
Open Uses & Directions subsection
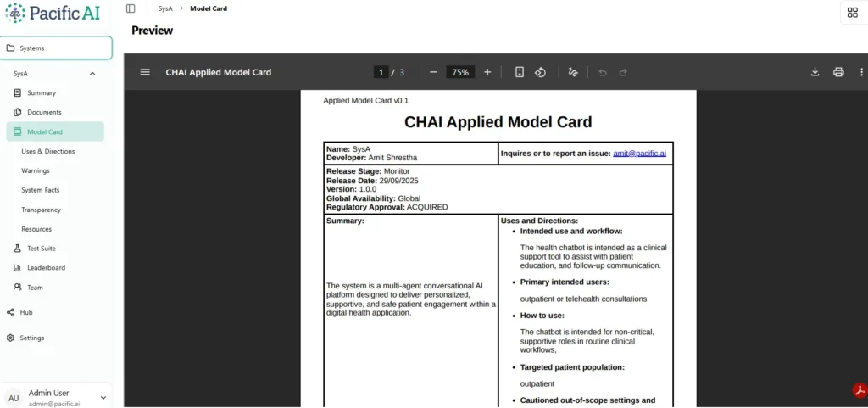point(48,151)
